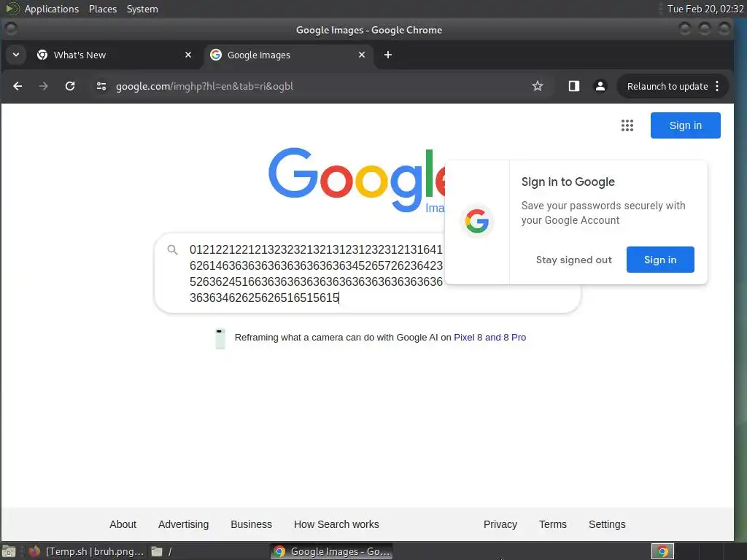Screen dimensions: 747x560
Task: Close the Google Images tab
Action: pyautogui.click(x=362, y=55)
